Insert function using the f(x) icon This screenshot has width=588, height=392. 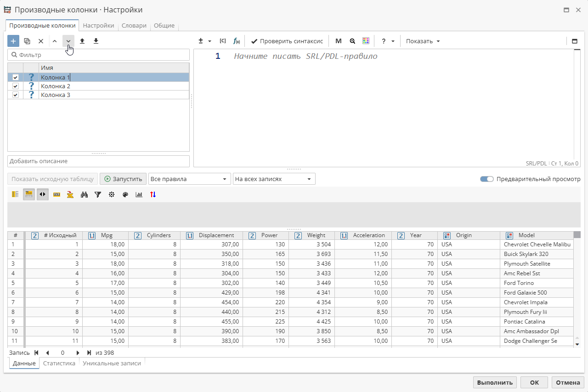237,41
